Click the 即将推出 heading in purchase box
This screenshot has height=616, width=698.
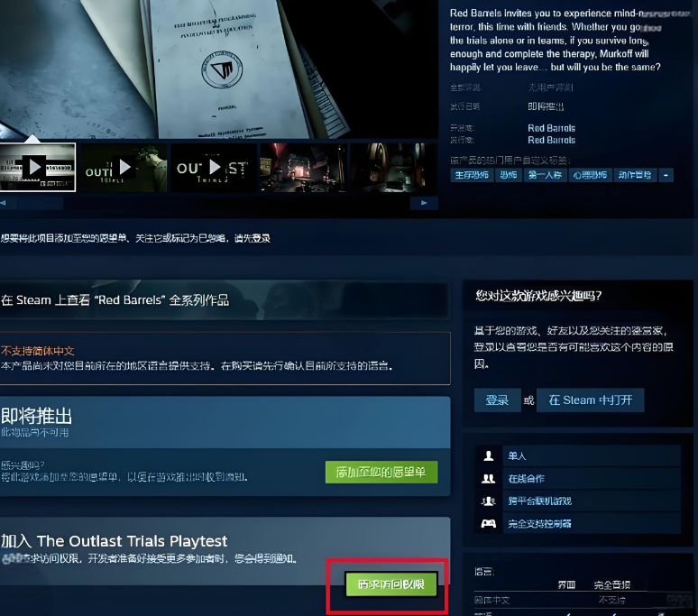[36, 416]
